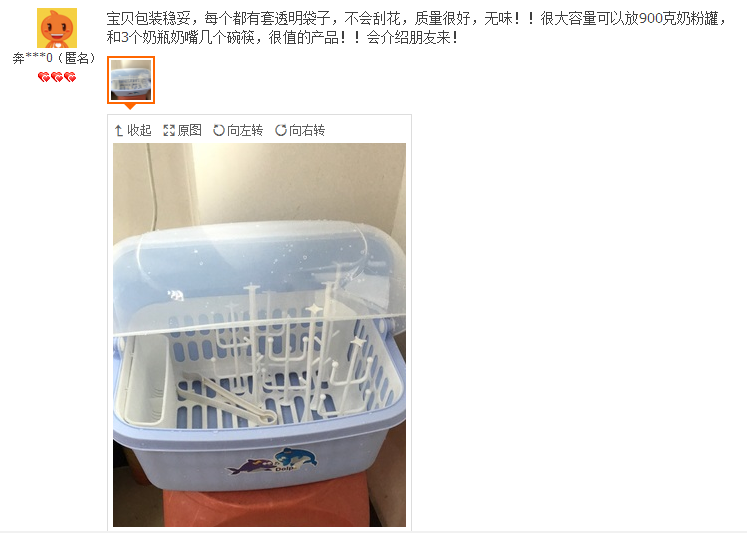The height and width of the screenshot is (533, 747).
Task: Collapse the photo via 收起 text
Action: 139,131
